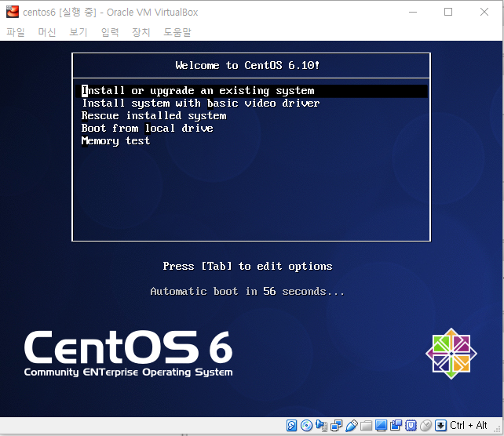504x436 pixels.
Task: Open the 머신 menu
Action: tap(47, 32)
